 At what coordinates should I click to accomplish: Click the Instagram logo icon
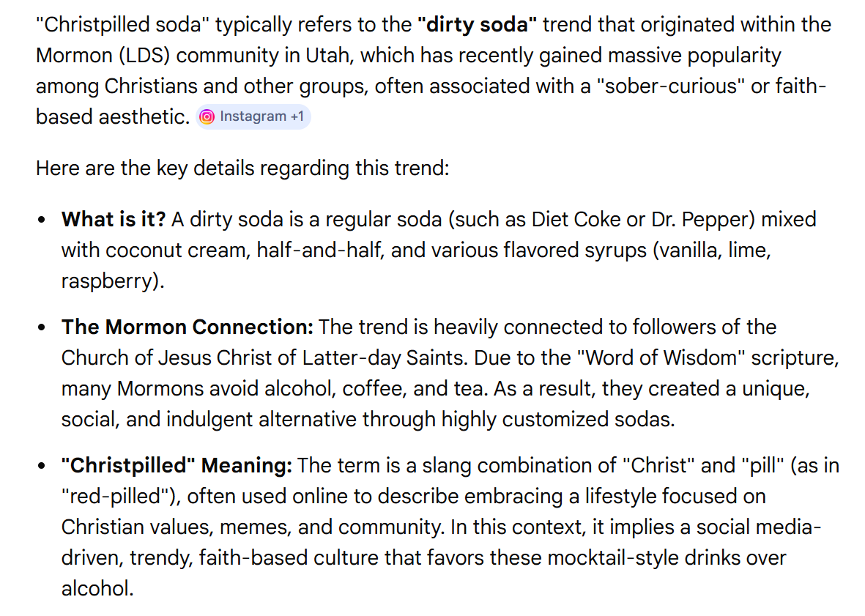point(207,117)
